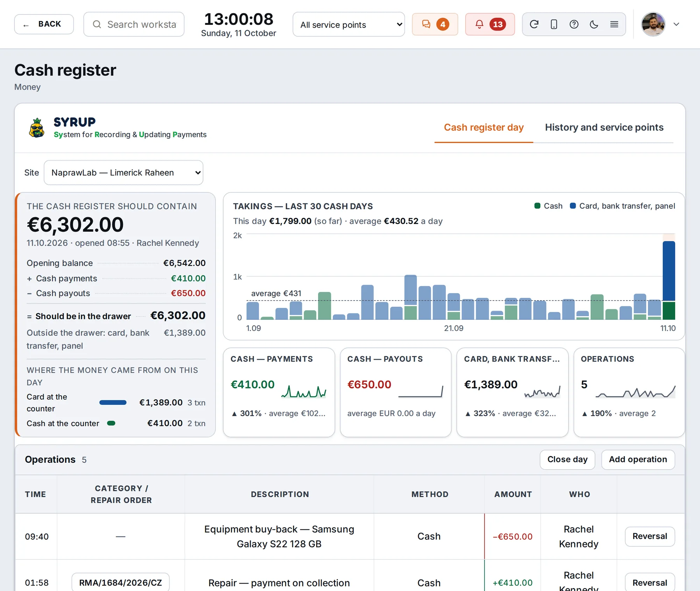Click the Card at the counter blue bar
The height and width of the screenshot is (591, 700).
click(113, 402)
